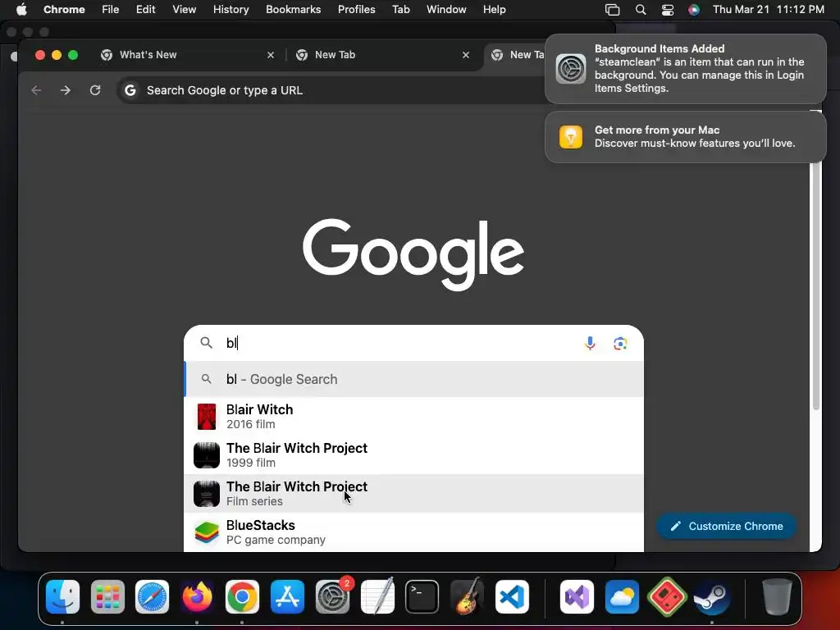Open Visual Studio Code from the Dock

512,597
